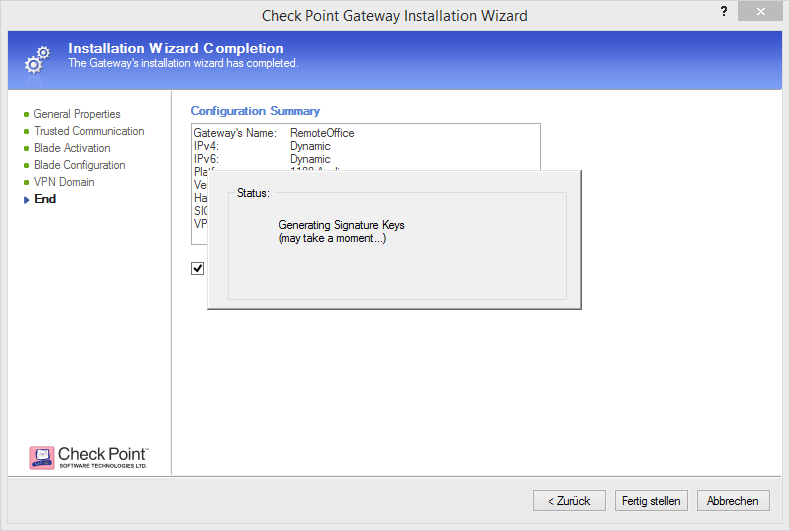
Task: Click the Installation Wizard Completion header title
Action: (175, 48)
